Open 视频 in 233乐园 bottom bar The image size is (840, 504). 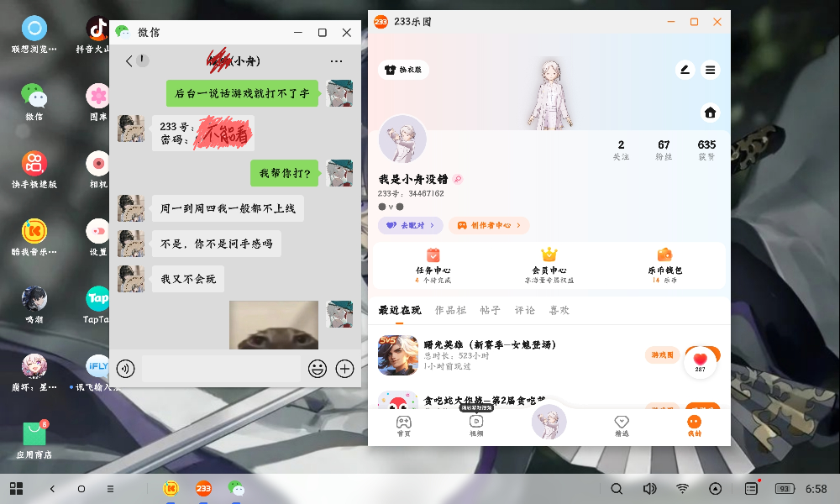(x=476, y=427)
